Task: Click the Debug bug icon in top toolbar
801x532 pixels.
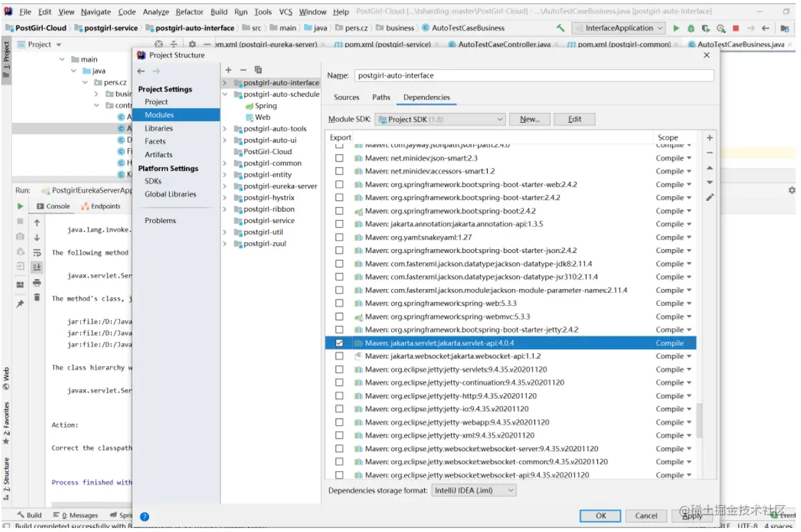Action: (x=691, y=28)
